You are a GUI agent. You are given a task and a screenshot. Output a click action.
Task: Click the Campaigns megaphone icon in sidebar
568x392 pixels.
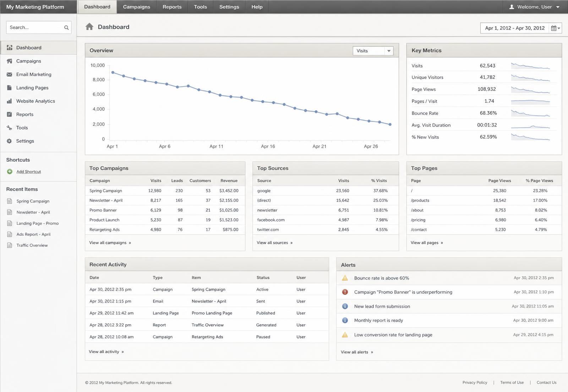click(10, 61)
